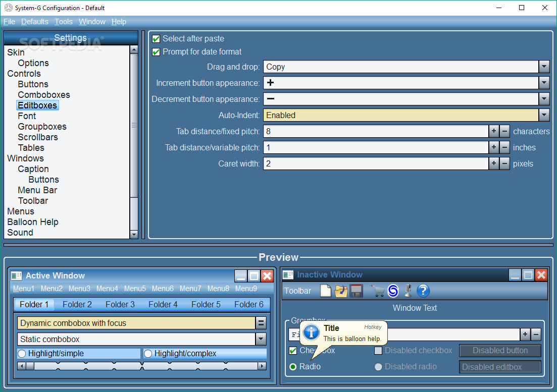Click the Active Window title icon
The image size is (557, 392).
pyautogui.click(x=16, y=275)
